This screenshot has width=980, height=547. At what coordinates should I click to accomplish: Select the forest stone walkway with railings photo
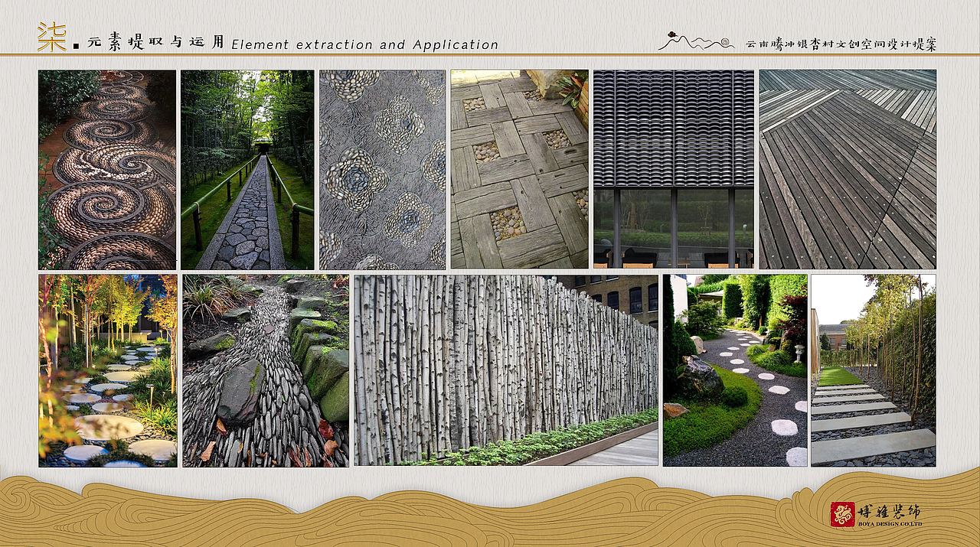pos(247,169)
